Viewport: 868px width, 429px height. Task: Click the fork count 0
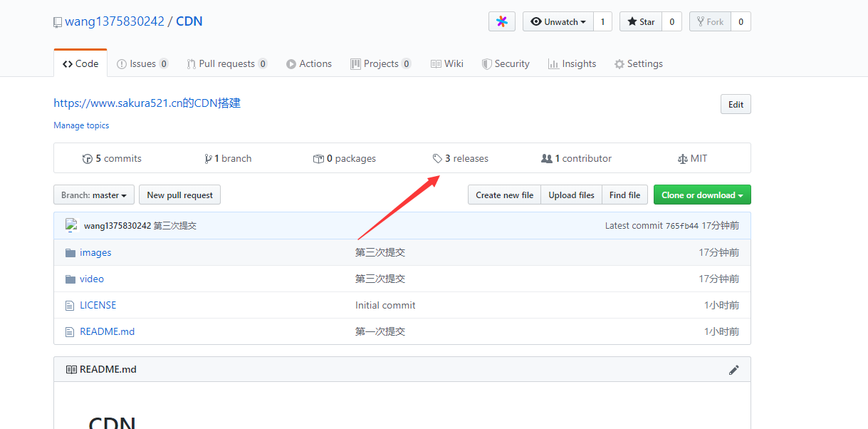741,21
